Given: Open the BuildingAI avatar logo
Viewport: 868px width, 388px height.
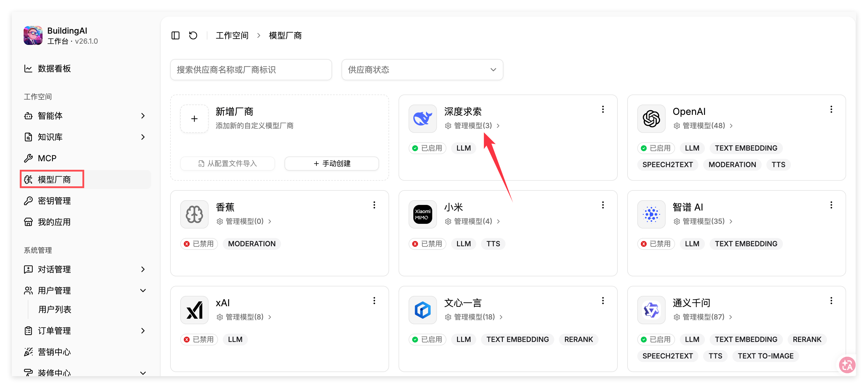Looking at the screenshot, I should [x=33, y=35].
